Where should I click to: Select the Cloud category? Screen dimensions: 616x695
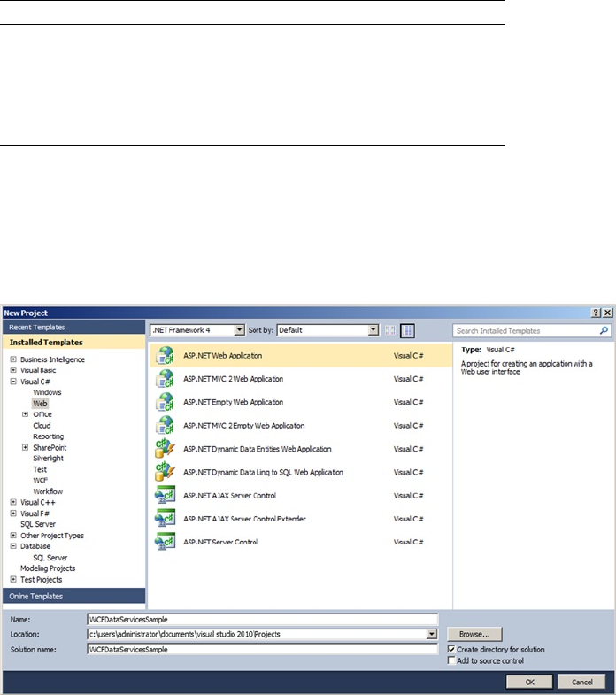[42, 426]
